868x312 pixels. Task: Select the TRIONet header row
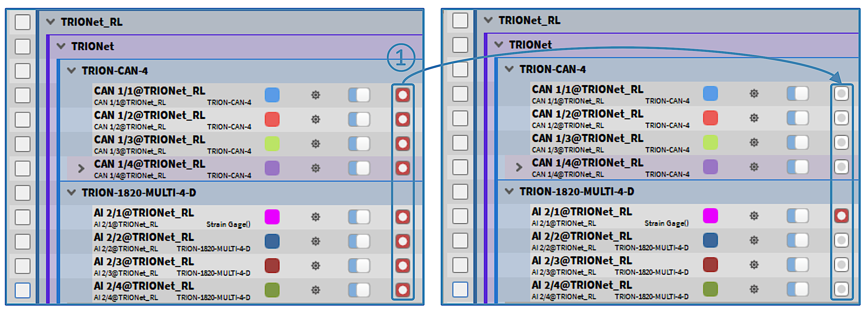(x=93, y=46)
